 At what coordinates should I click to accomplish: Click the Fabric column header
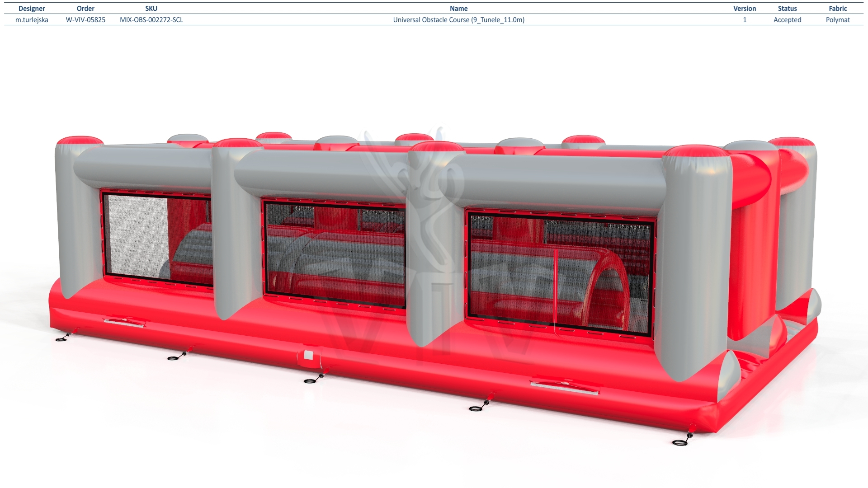[838, 9]
